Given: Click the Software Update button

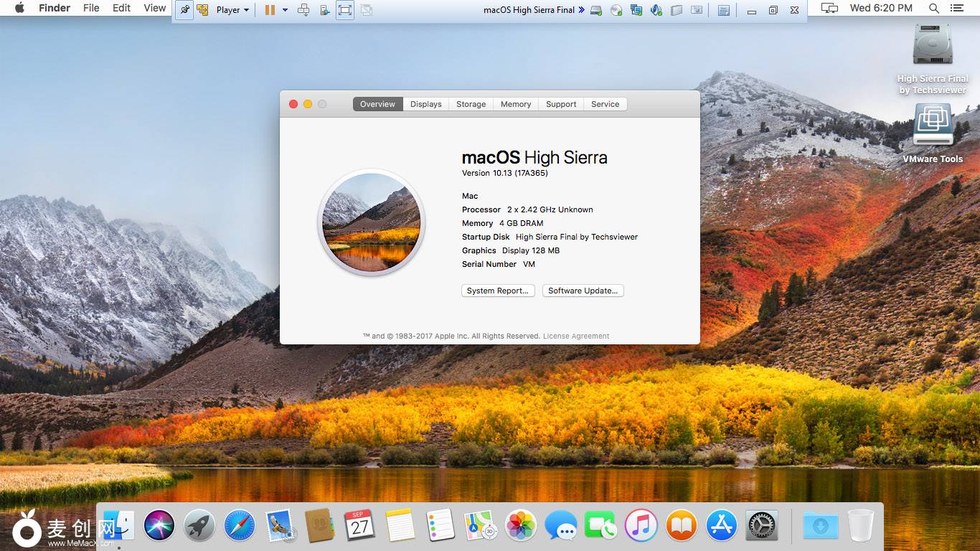Looking at the screenshot, I should [x=583, y=291].
